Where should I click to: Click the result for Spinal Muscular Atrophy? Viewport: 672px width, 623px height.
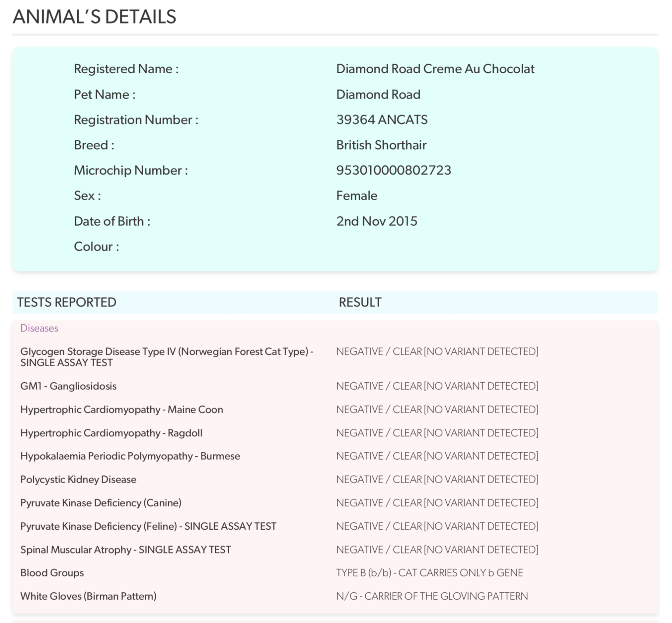coord(438,550)
